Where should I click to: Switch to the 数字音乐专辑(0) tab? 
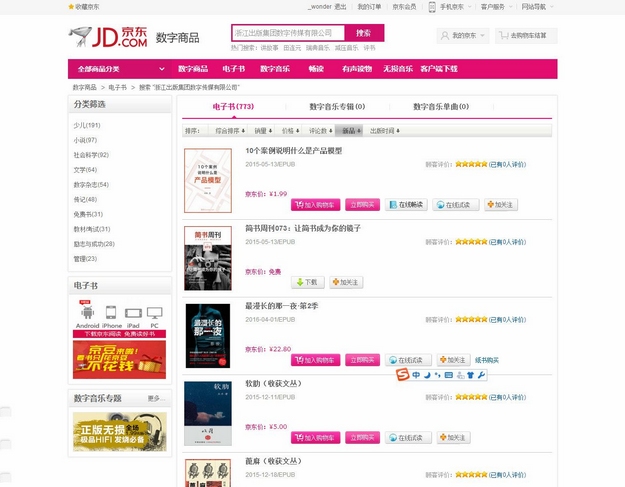337,106
